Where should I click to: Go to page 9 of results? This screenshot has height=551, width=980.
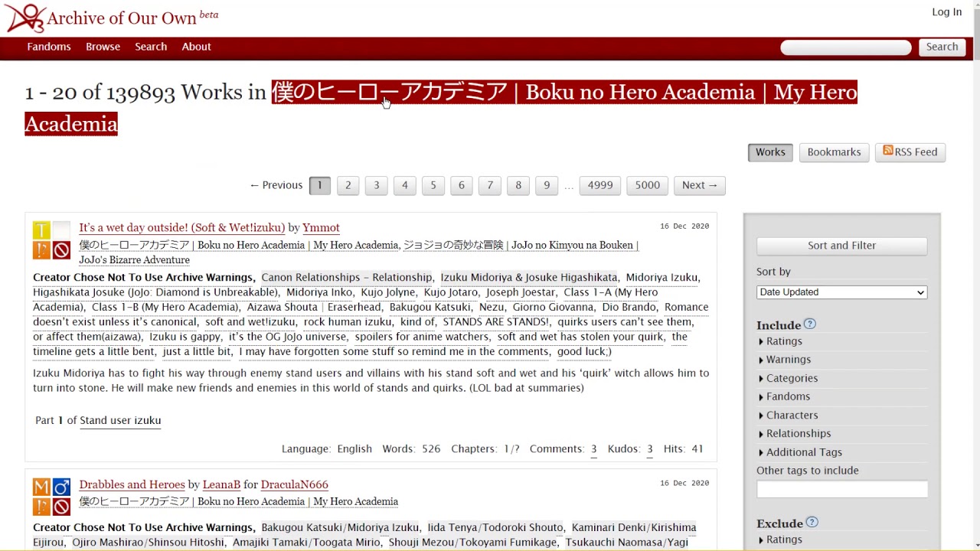point(547,185)
